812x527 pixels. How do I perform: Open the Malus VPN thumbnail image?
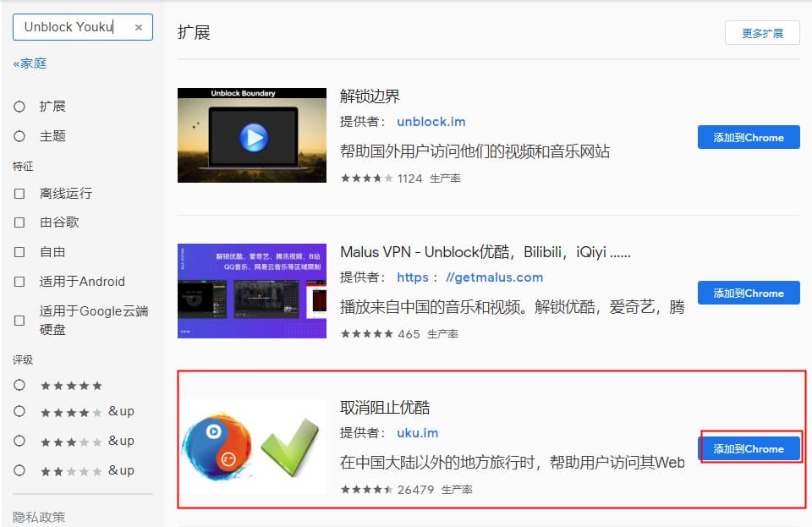(252, 291)
